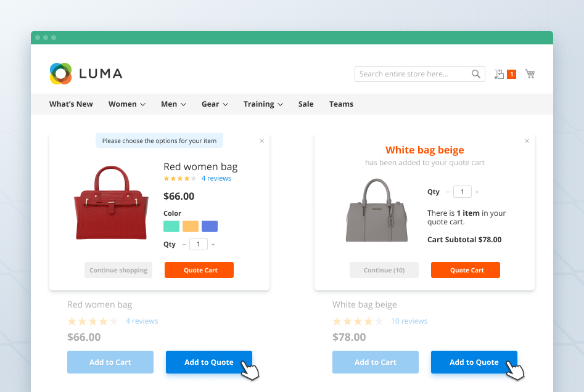Click Continue shopping in the popup
This screenshot has height=392, width=584.
point(118,270)
